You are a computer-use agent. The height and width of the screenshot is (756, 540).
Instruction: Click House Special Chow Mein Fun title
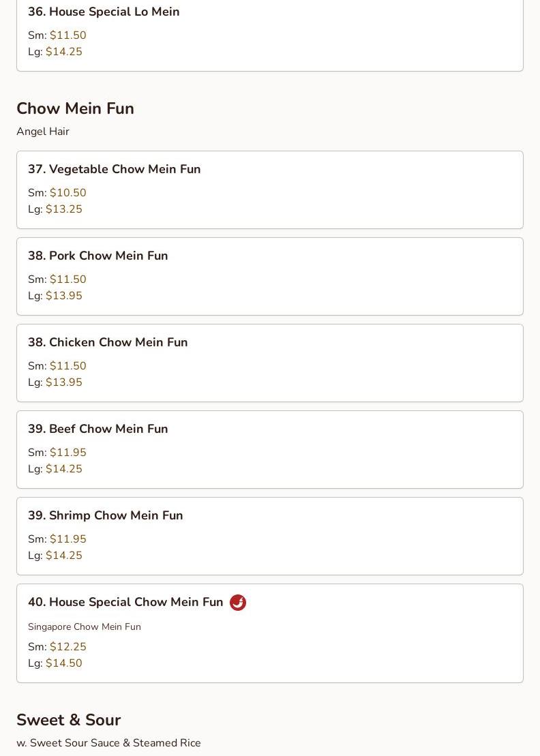pos(125,602)
